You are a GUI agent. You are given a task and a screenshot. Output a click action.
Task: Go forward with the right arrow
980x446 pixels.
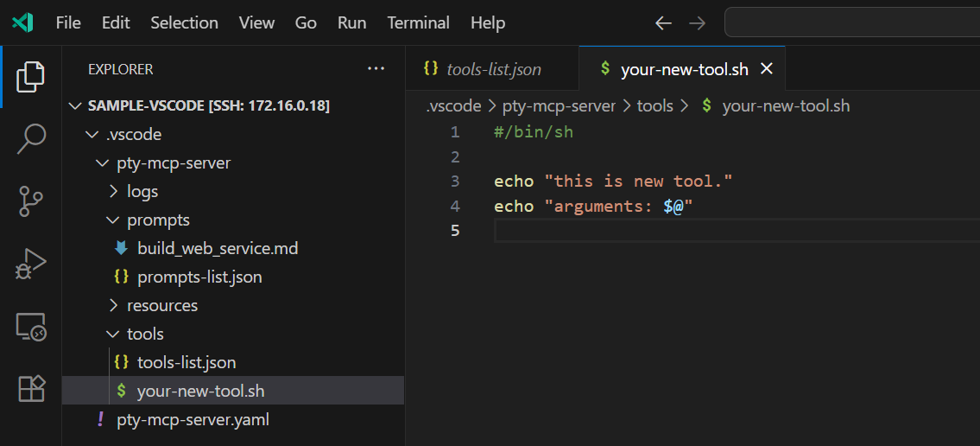696,23
